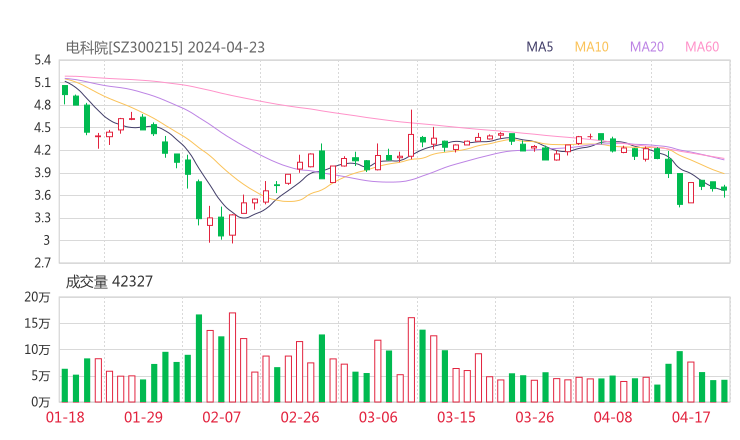Click the 3.9 price level label

(x=41, y=173)
